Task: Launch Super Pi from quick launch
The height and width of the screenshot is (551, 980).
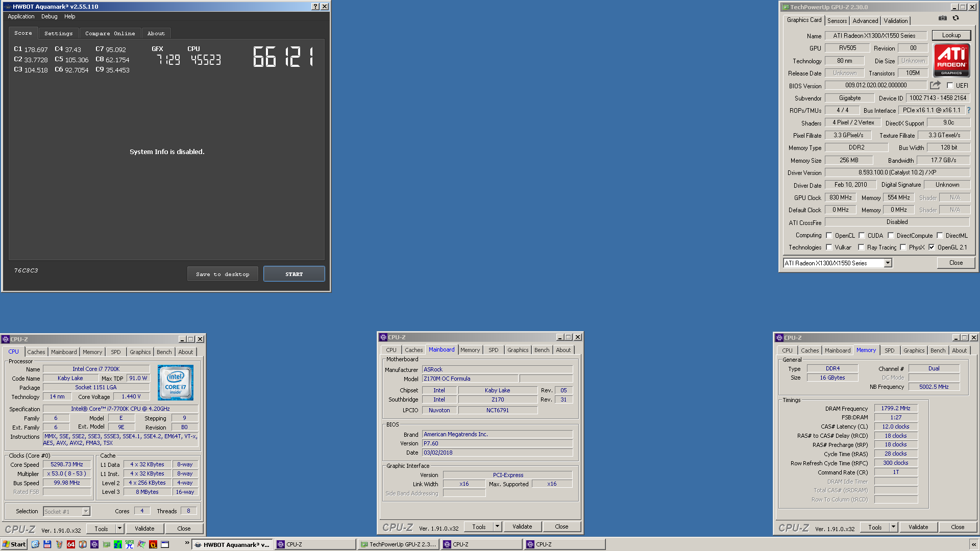Action: pyautogui.click(x=130, y=544)
